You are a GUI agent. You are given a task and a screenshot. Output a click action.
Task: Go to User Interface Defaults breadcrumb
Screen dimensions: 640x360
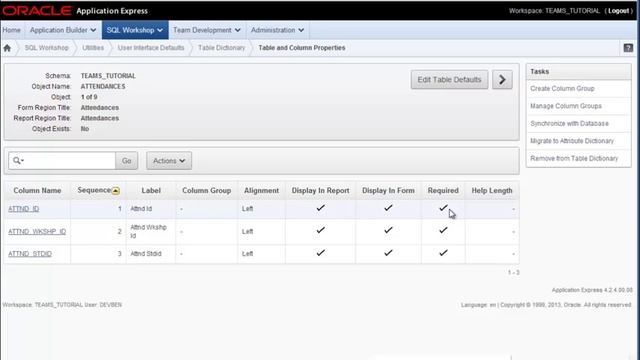(x=151, y=48)
